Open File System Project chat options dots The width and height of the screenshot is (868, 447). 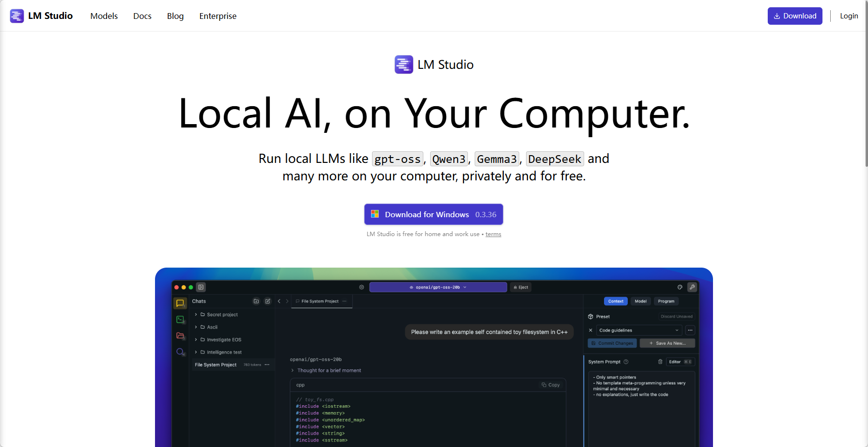tap(267, 365)
